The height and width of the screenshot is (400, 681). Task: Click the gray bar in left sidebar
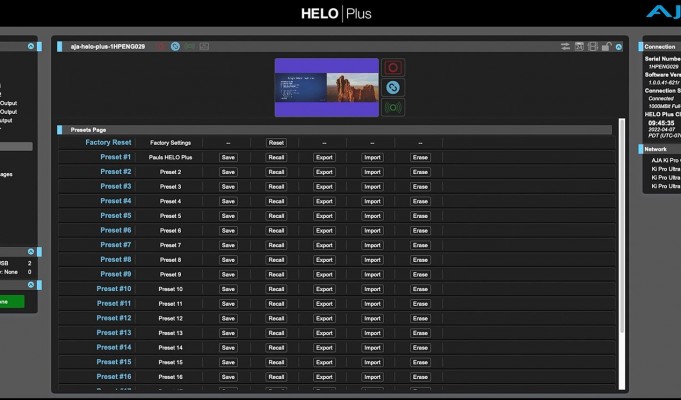(x=16, y=147)
